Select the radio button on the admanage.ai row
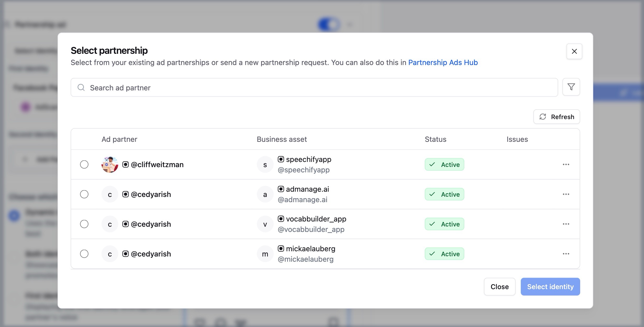 [84, 194]
